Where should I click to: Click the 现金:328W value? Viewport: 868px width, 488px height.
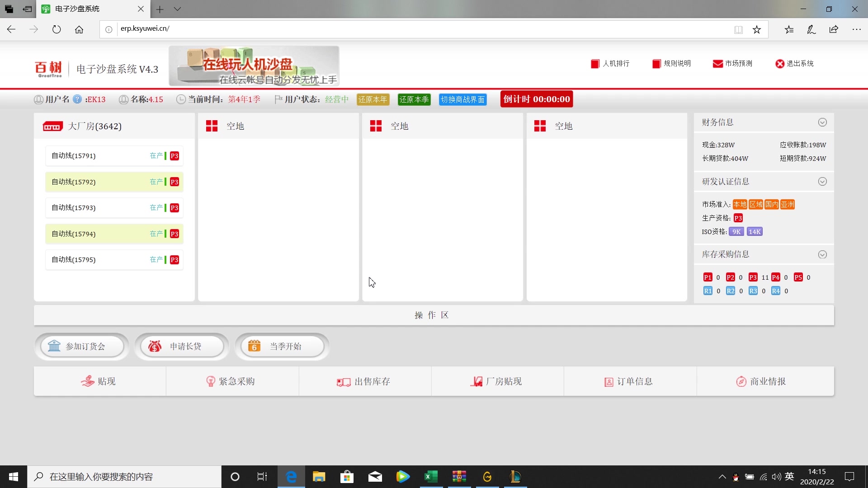coord(718,145)
